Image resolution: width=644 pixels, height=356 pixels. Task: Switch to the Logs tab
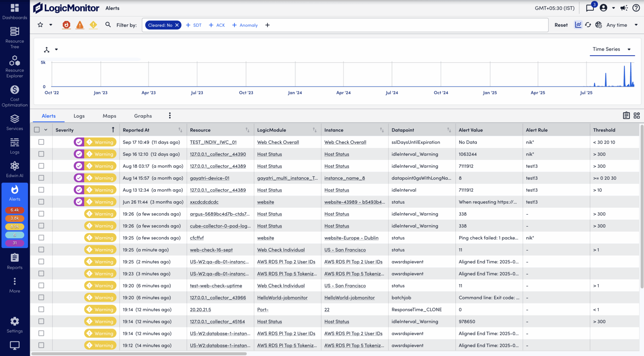coord(79,116)
